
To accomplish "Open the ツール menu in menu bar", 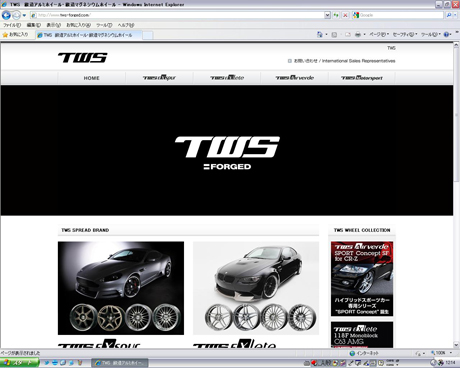I will point(104,25).
